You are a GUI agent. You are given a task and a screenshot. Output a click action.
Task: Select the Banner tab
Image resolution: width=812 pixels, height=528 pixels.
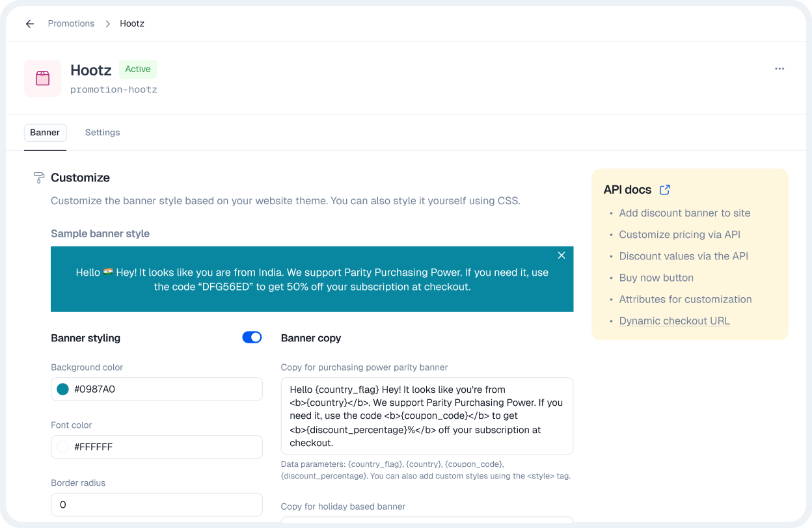click(x=45, y=133)
